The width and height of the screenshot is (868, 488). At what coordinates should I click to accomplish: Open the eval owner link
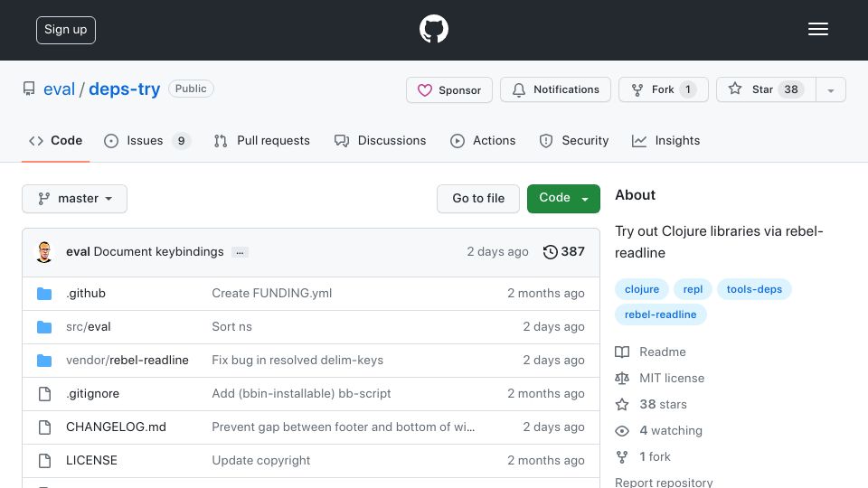(60, 89)
